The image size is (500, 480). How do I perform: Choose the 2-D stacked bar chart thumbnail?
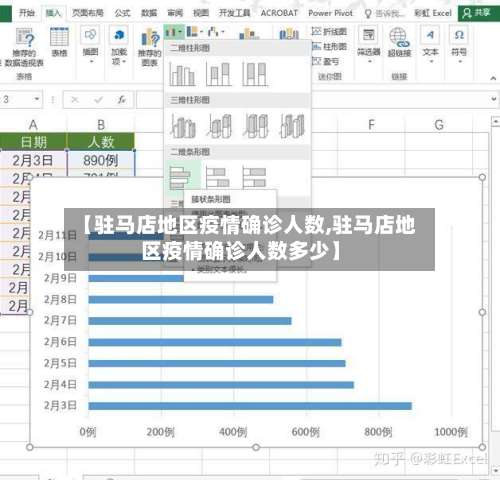[219, 177]
